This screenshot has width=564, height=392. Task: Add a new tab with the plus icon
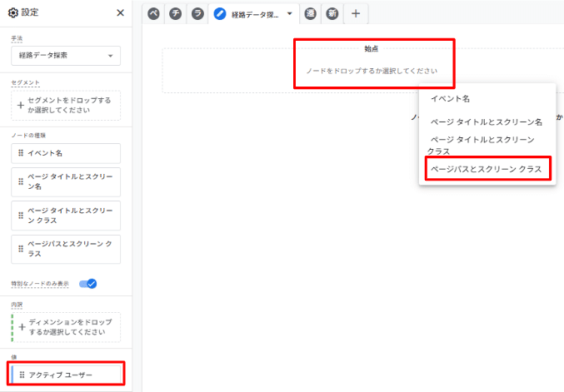point(356,13)
